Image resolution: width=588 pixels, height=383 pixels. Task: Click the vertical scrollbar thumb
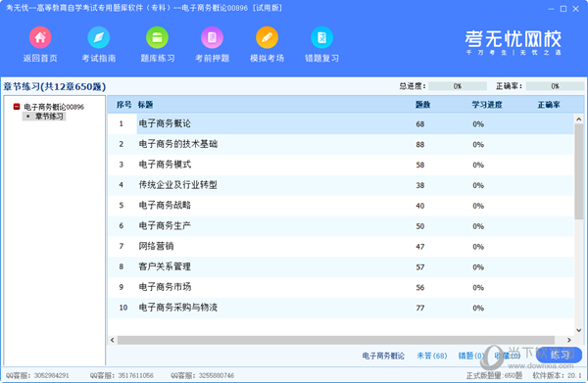click(578, 171)
